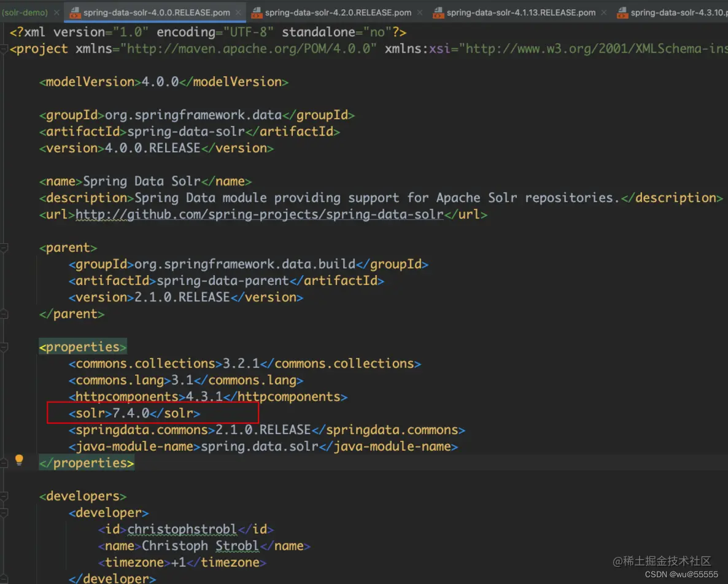
Task: Click the file icon of the 4.2.0.RELEASE.pom tab
Action: tap(257, 13)
